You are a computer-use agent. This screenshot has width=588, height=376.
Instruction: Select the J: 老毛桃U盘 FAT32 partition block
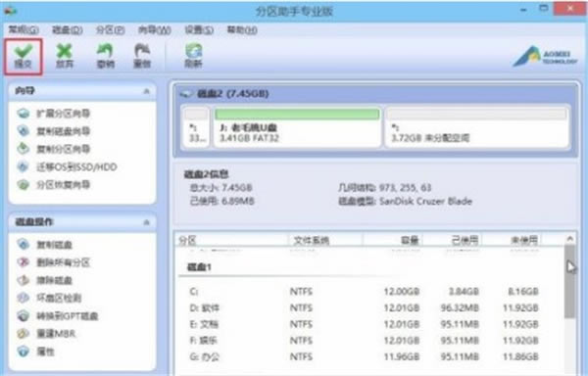pos(297,127)
